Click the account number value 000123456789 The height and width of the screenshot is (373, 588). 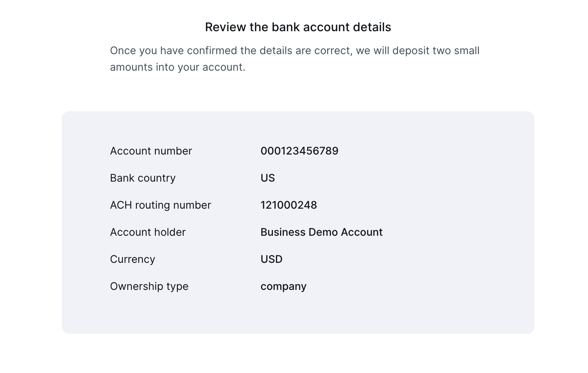coord(299,151)
